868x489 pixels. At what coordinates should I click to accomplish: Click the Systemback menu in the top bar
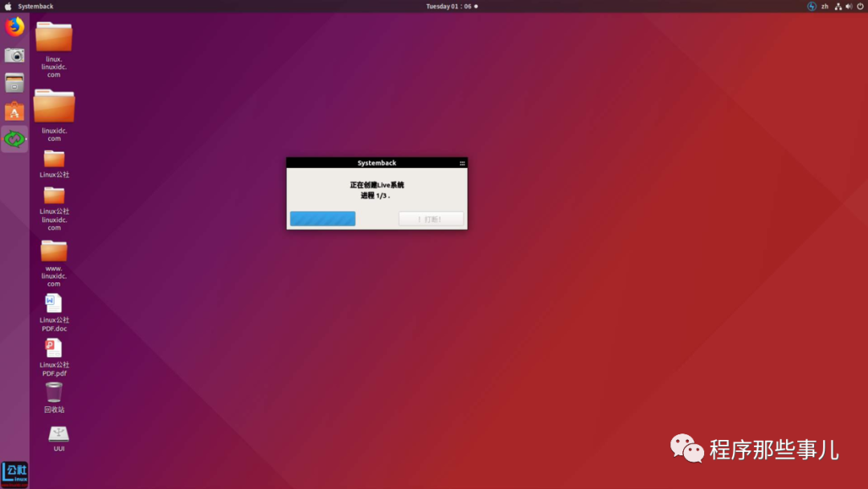tap(34, 6)
